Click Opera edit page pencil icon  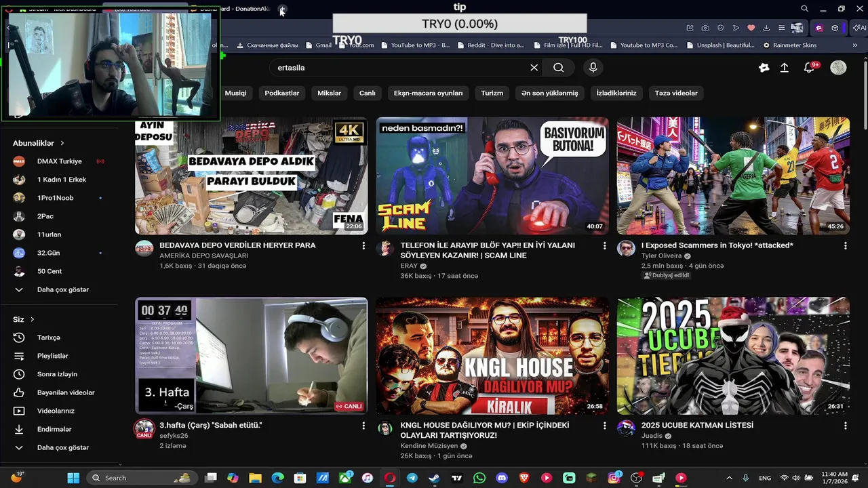[690, 28]
